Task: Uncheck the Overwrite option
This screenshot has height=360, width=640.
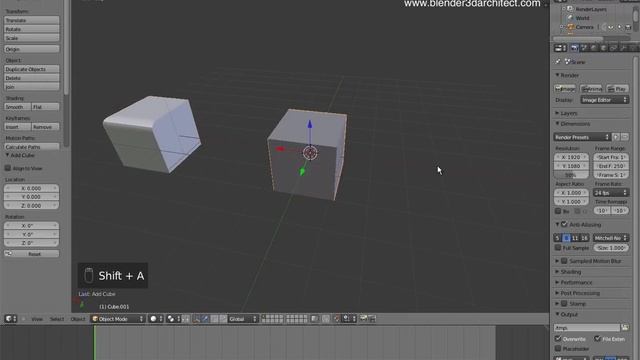Action: coord(558,339)
